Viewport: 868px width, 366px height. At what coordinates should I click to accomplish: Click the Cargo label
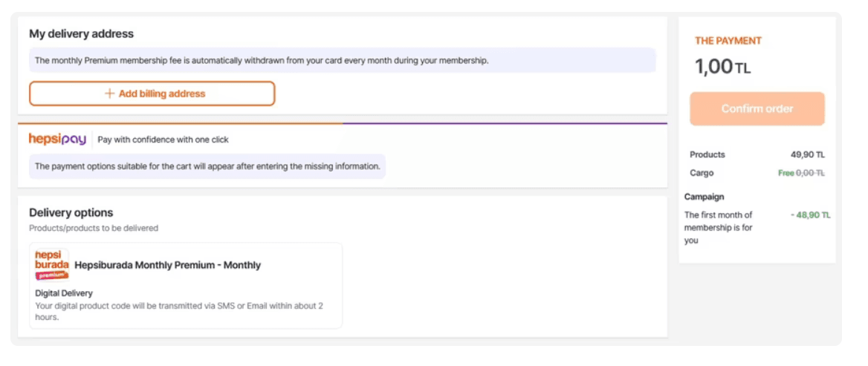point(702,173)
